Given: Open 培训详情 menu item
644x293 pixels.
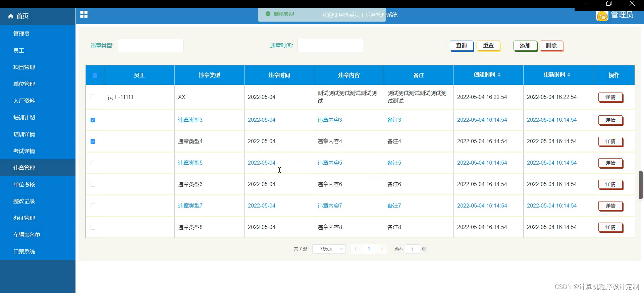Looking at the screenshot, I should pyautogui.click(x=38, y=134).
